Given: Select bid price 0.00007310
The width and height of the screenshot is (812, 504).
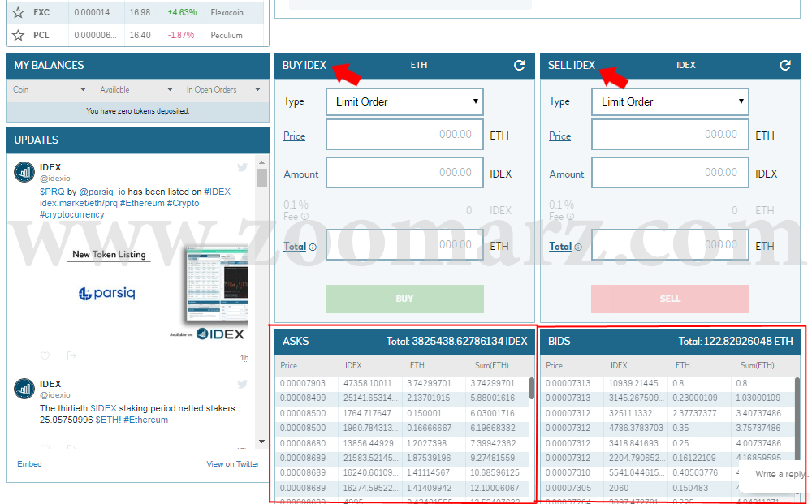Looking at the screenshot, I should tap(568, 473).
